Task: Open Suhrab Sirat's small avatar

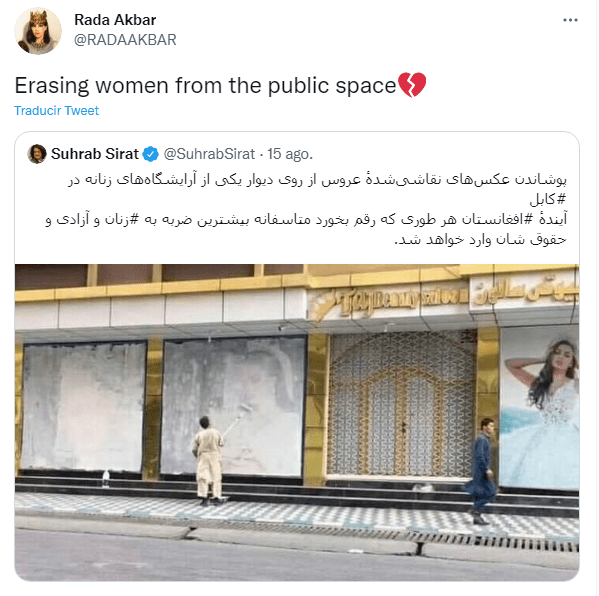Action: (37, 154)
